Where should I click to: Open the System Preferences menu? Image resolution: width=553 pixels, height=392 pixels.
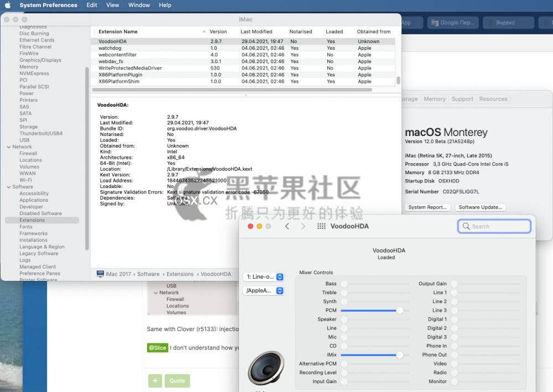point(48,5)
